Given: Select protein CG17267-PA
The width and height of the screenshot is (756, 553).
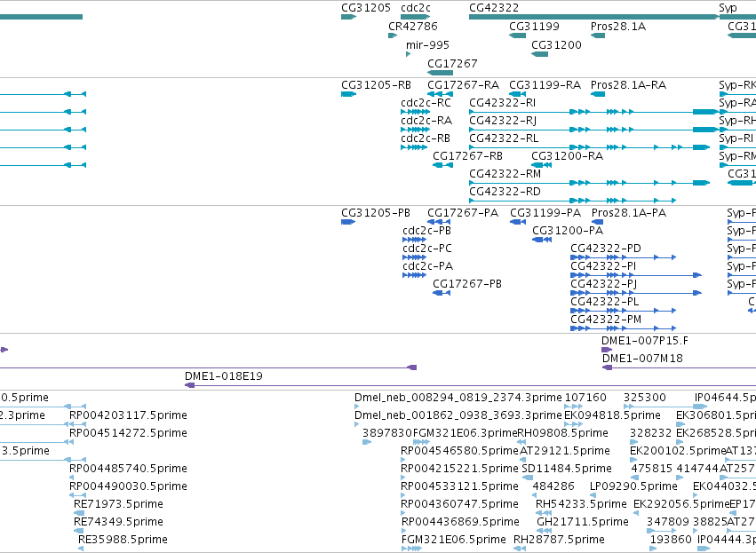Looking at the screenshot, I should click(x=463, y=213).
